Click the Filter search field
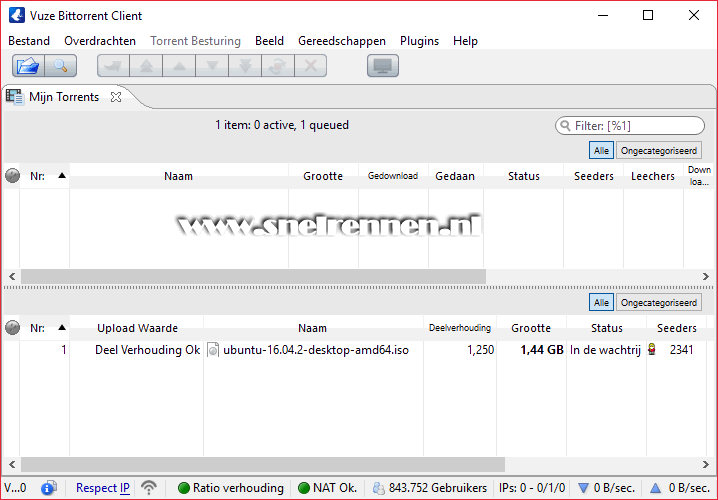Screen dimensions: 718x500 [630, 125]
